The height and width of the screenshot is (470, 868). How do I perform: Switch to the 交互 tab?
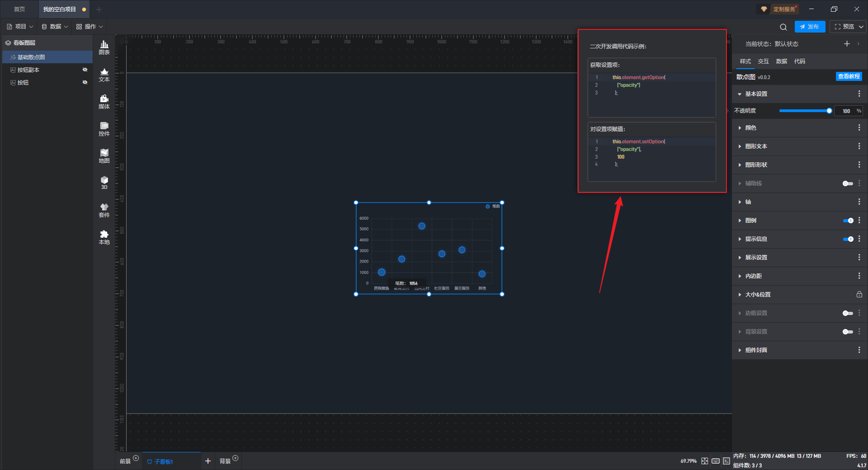point(763,61)
